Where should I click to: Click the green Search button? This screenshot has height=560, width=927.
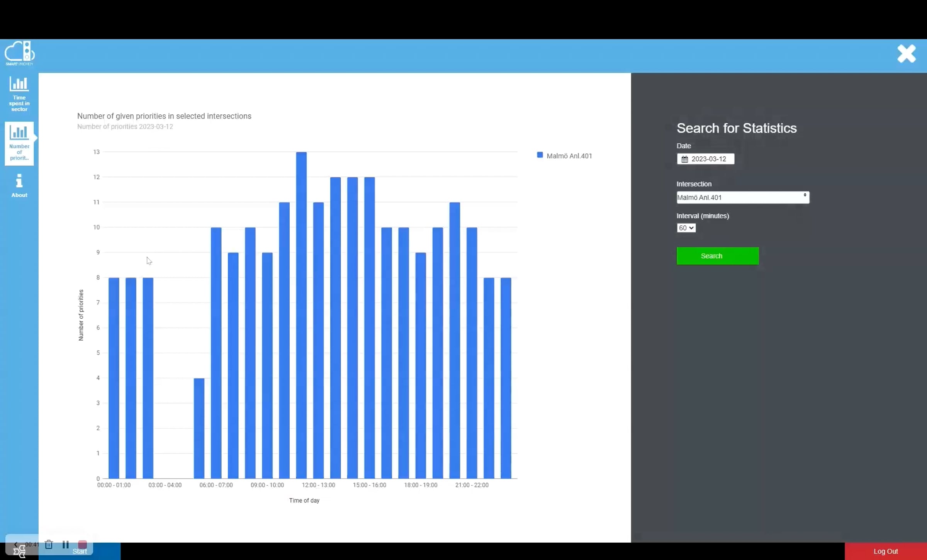coord(717,256)
